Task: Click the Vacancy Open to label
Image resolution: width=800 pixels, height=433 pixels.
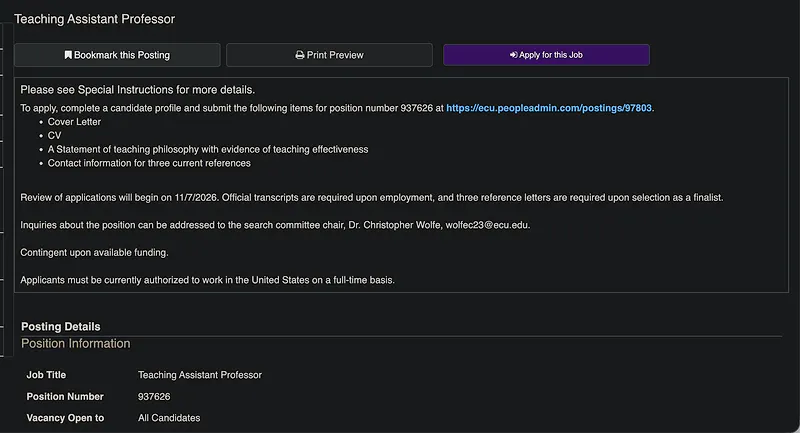Action: (x=65, y=418)
